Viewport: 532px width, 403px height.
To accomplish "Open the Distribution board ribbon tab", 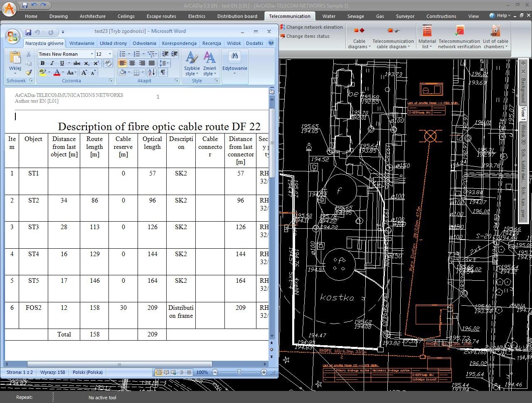I will pyautogui.click(x=237, y=16).
